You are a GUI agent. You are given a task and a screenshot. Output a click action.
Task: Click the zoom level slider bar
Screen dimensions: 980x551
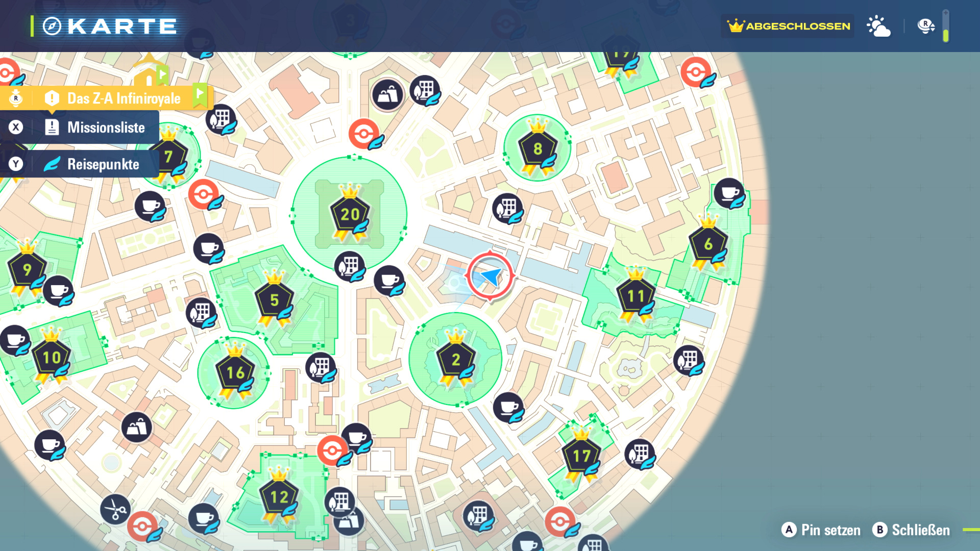(945, 26)
